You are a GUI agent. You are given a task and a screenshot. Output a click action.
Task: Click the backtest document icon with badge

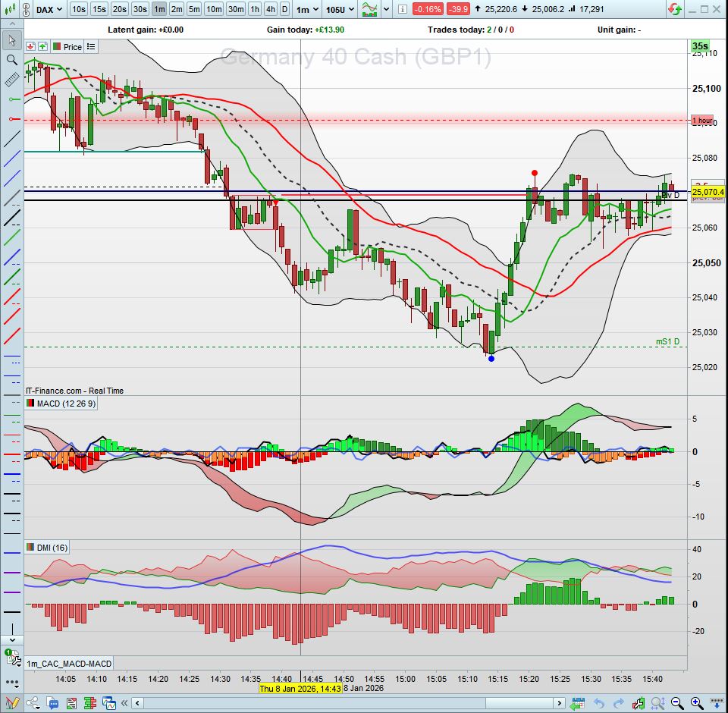[x=12, y=657]
